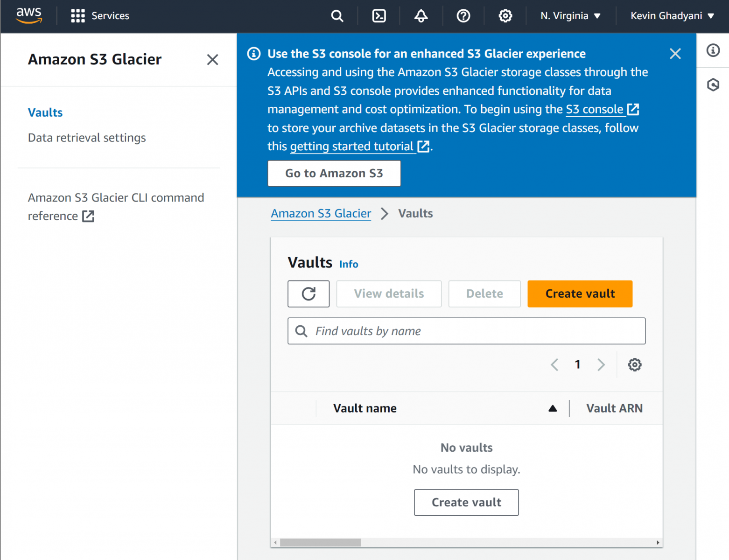The width and height of the screenshot is (729, 560).
Task: Click the table scrollbar's right arrow
Action: click(x=658, y=543)
